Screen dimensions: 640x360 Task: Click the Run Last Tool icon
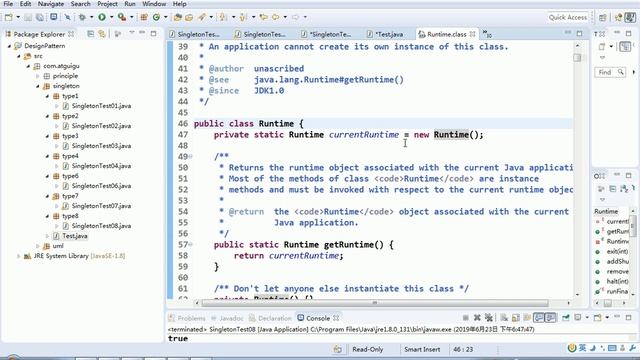[x=122, y=17]
